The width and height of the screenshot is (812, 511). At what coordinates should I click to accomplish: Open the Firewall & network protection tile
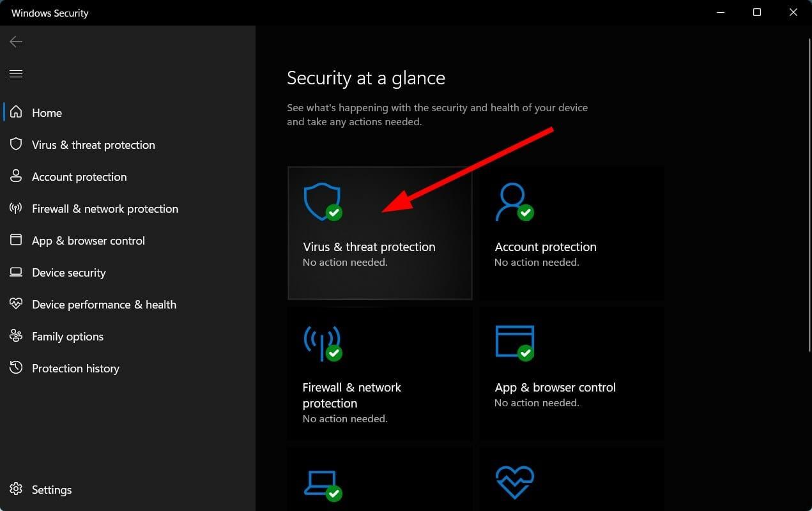pos(379,372)
